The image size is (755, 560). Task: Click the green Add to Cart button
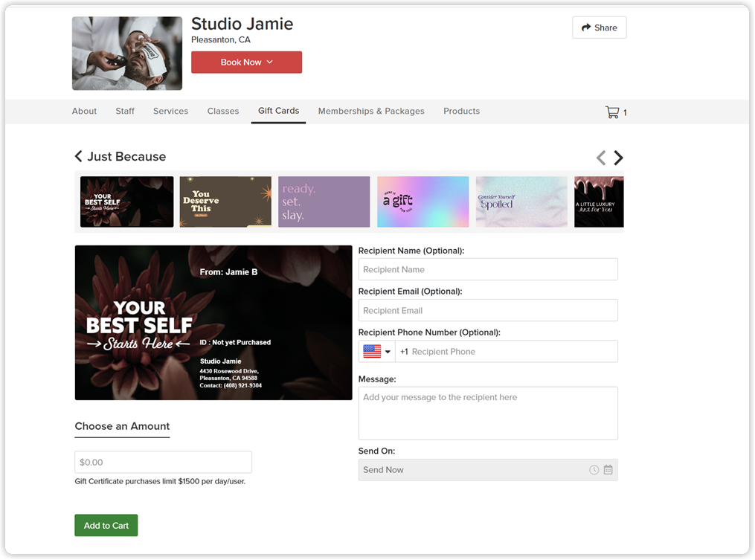(x=106, y=525)
